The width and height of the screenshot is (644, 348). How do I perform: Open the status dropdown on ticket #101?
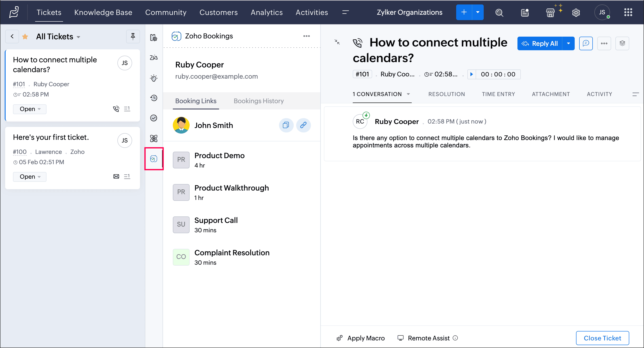coord(30,109)
